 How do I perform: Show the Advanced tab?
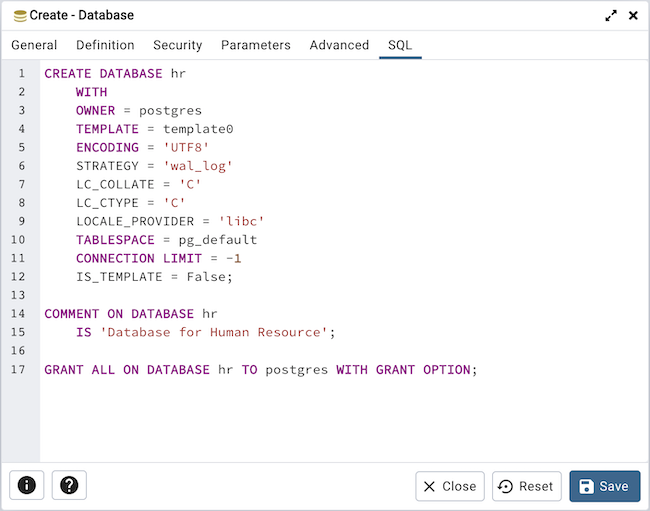339,45
